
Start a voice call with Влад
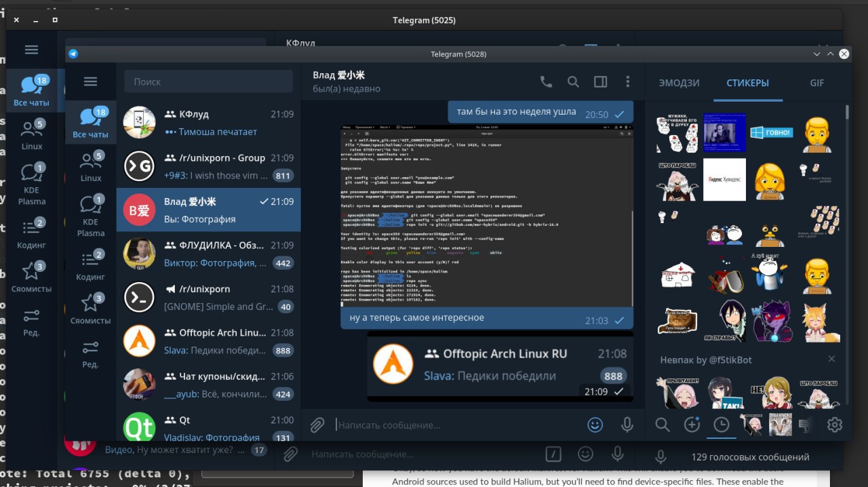click(x=546, y=81)
